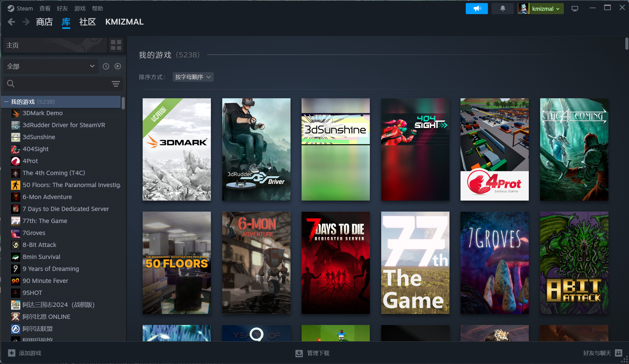Image resolution: width=629 pixels, height=364 pixels.
Task: Click the 主页 home button
Action: [55, 45]
